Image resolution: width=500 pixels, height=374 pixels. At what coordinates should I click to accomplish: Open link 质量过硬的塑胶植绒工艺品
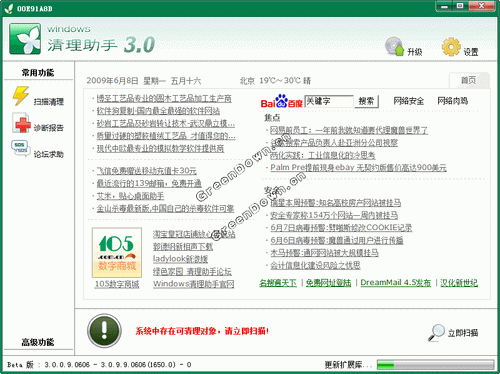(166, 136)
